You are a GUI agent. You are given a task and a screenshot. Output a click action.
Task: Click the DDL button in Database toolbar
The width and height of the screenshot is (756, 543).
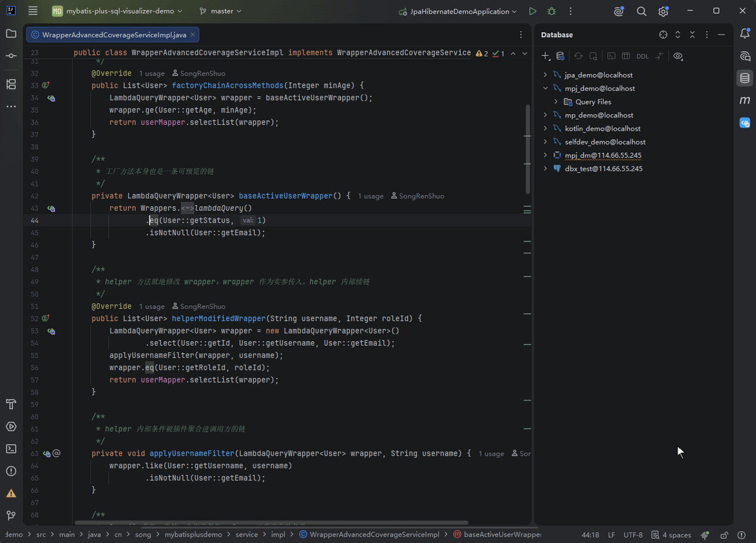tap(643, 56)
